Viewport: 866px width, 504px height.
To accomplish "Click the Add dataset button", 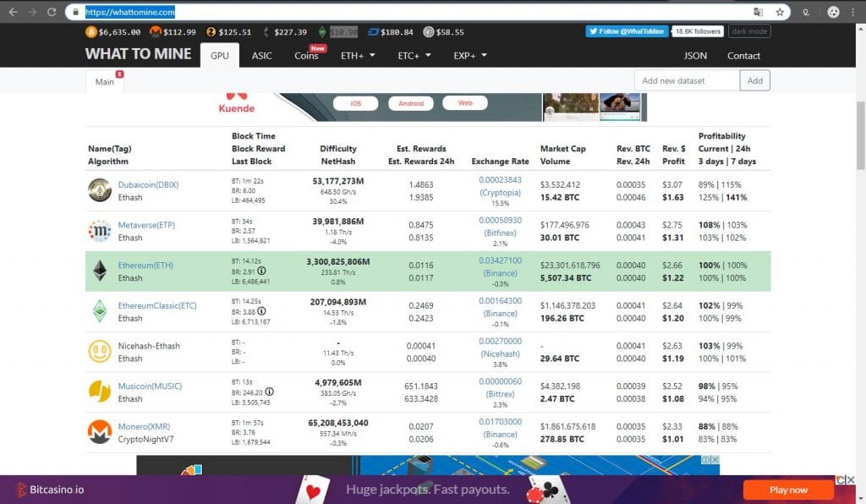I will (755, 80).
